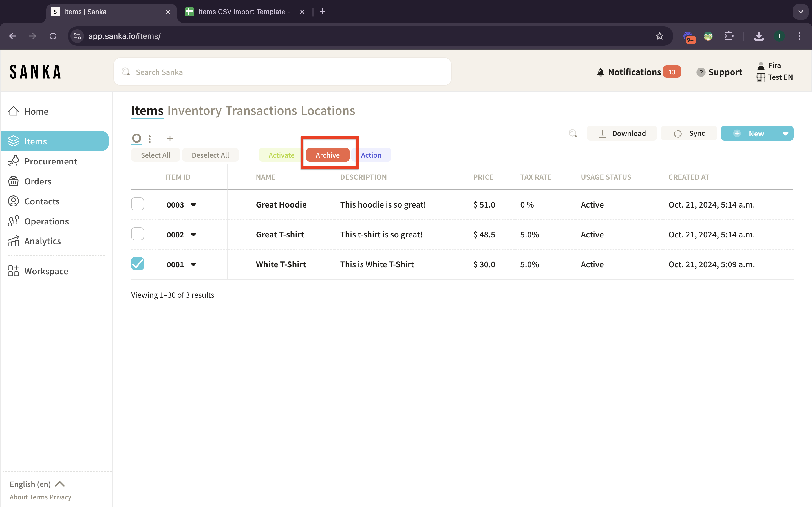This screenshot has height=507, width=812.
Task: Switch to the Inventory tab
Action: pos(194,111)
